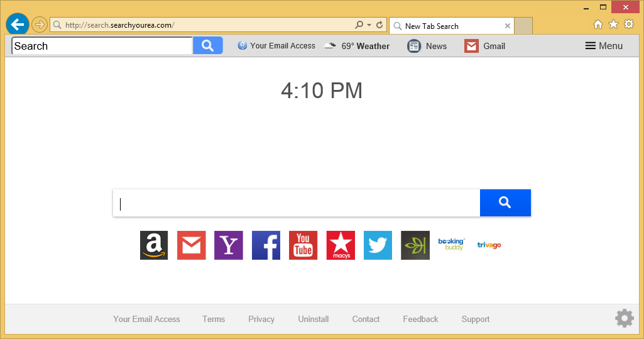Screen dimensions: 644x339
Task: Open the Feedback footer link
Action: pos(420,320)
